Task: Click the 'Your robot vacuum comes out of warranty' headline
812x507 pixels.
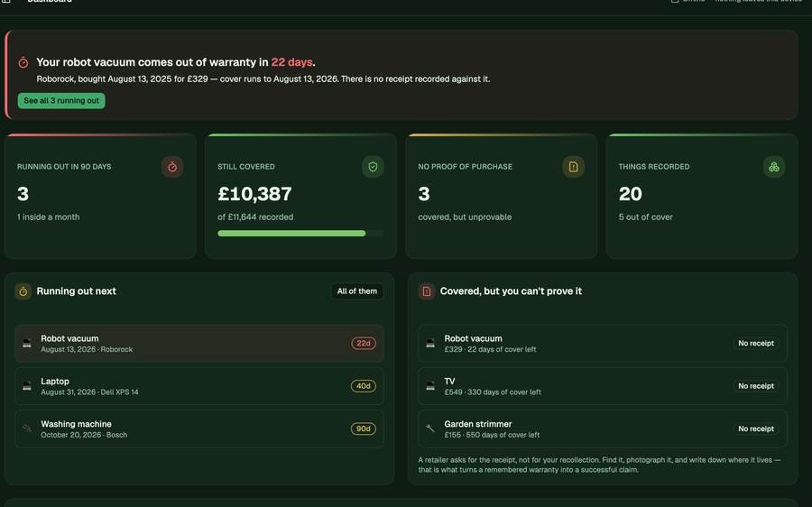Action: pos(176,62)
